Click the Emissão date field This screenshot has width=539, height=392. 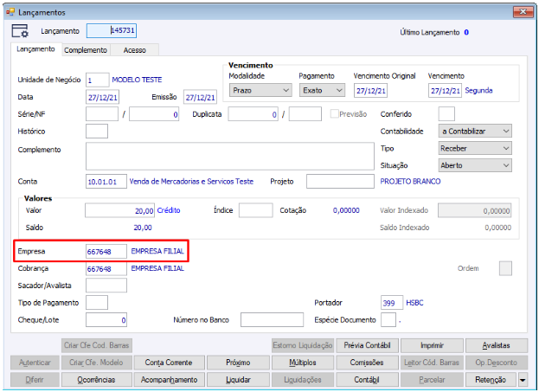(200, 97)
